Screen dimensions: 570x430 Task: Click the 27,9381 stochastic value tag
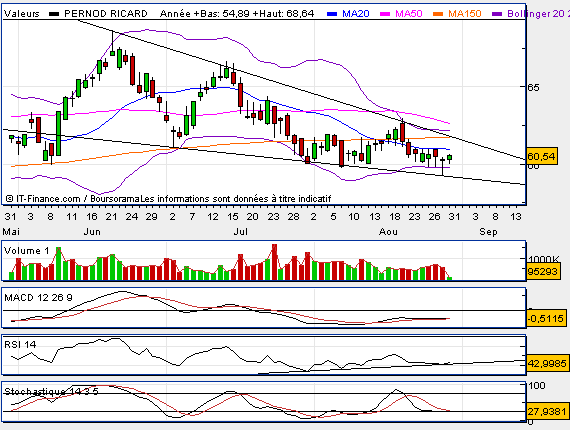pyautogui.click(x=547, y=412)
